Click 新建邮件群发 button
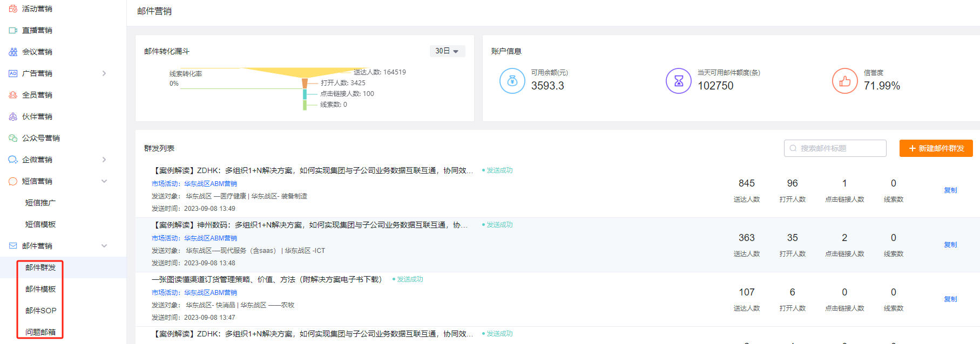 tap(936, 148)
